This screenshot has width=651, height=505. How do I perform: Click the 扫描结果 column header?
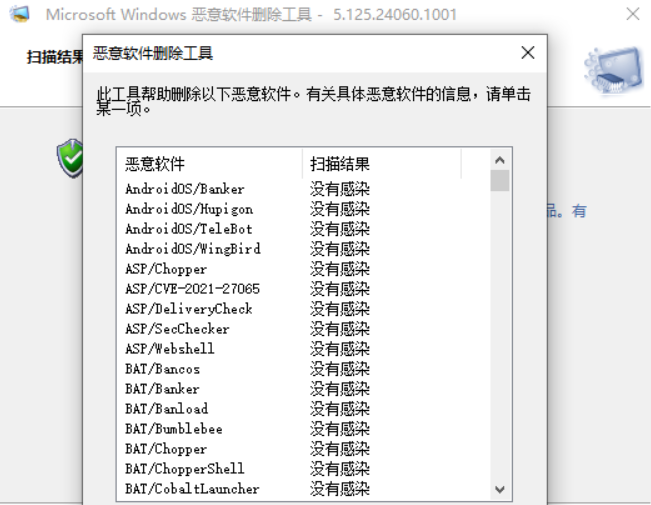(380, 164)
